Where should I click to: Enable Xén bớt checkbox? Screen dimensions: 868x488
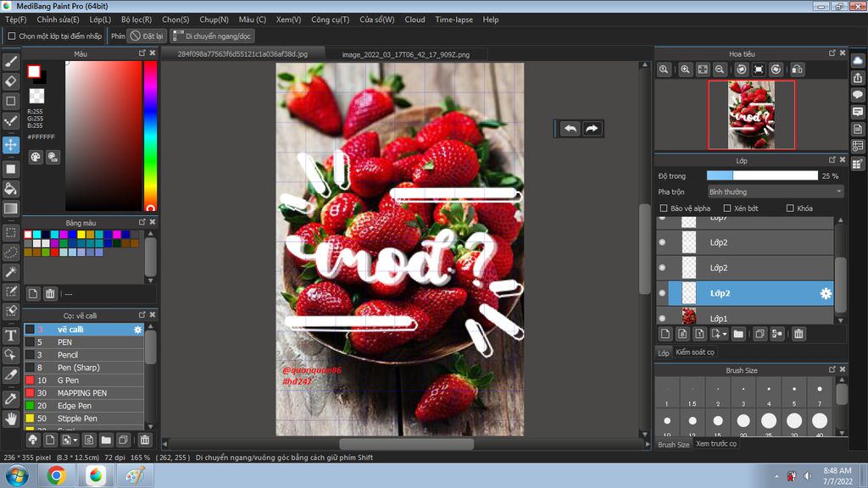(727, 208)
